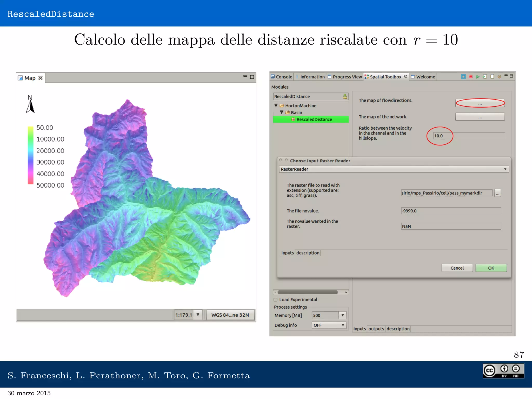Screen dimensions: 532x399
Task: Switch to the Information tab
Action: (310, 77)
